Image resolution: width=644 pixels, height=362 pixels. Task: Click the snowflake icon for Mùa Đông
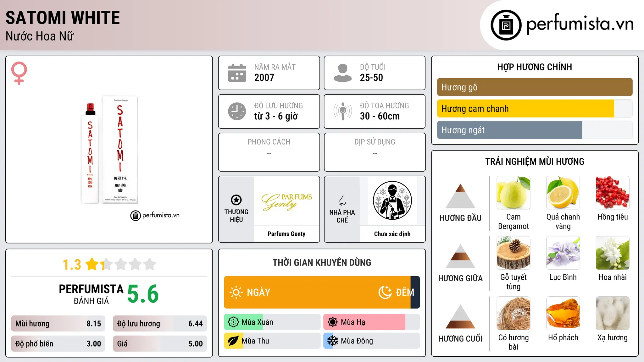pos(333,341)
